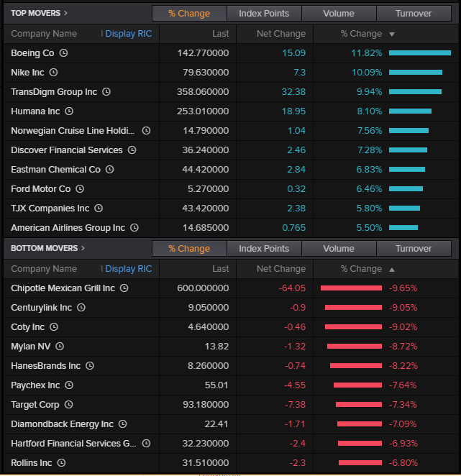This screenshot has width=461, height=476.
Task: Select TJX Companies last price 43.420000
Action: click(206, 209)
